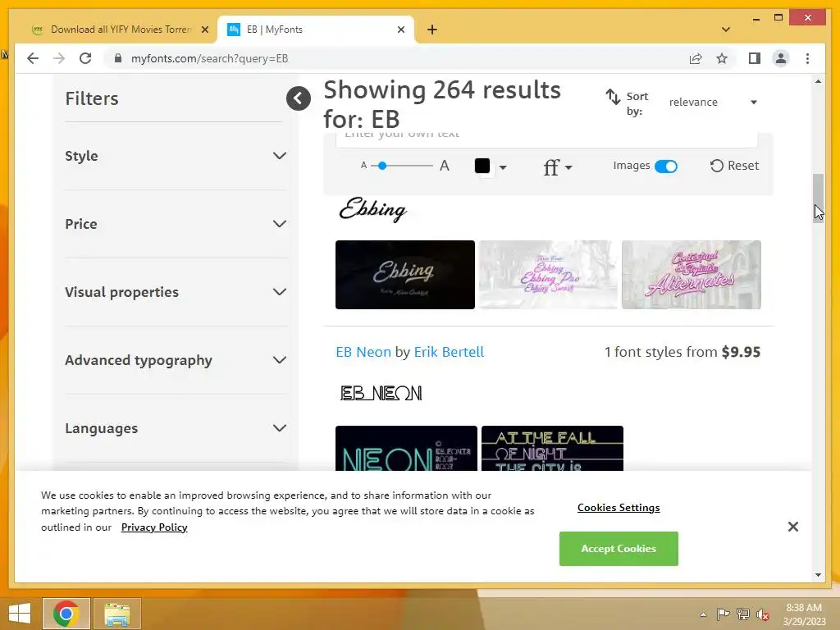The width and height of the screenshot is (840, 630).
Task: Open the browser side panel
Action: point(755,58)
